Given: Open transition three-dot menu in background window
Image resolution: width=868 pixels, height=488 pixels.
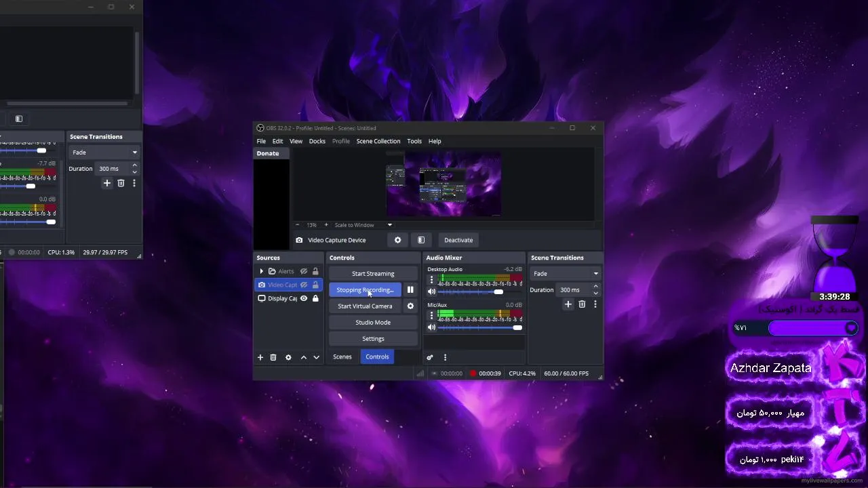Looking at the screenshot, I should pos(134,183).
